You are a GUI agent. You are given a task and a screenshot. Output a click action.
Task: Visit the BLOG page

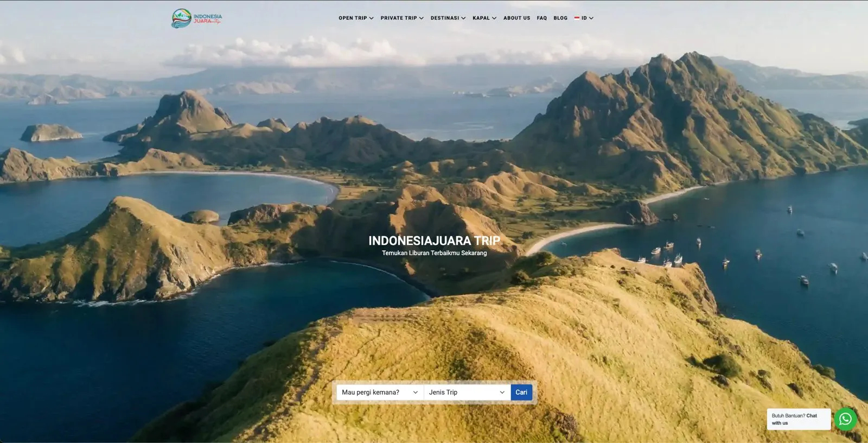click(560, 18)
